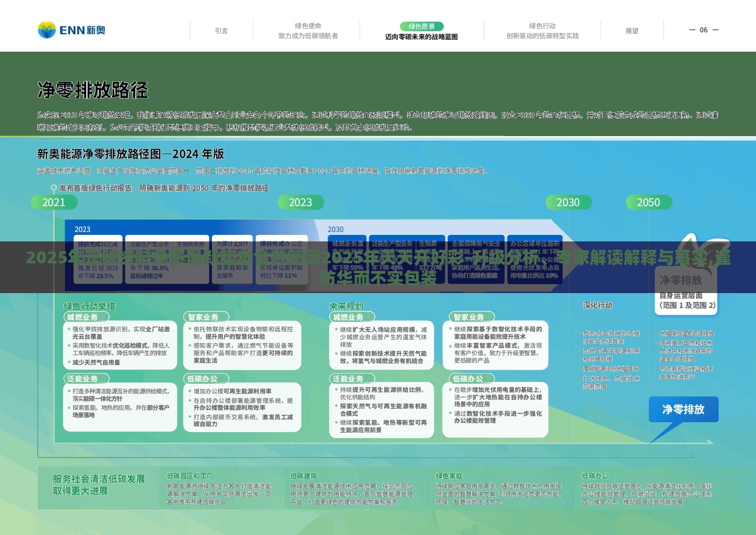Click the 深化行动 column heading
756x535 pixels.
pos(598,306)
